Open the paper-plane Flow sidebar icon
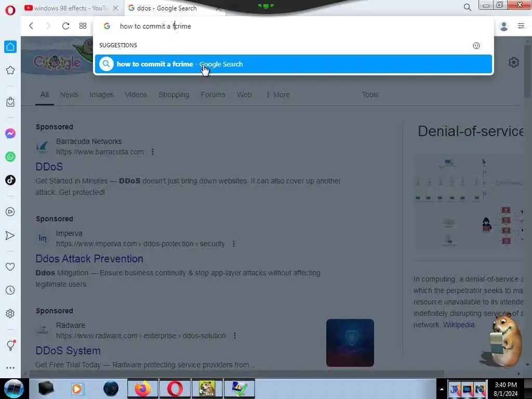 click(10, 235)
